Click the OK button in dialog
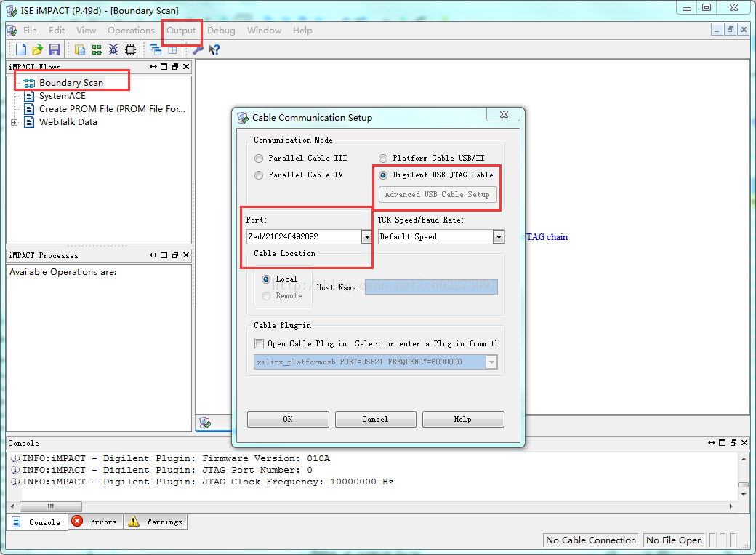Viewport: 756px width, 555px height. 288,419
